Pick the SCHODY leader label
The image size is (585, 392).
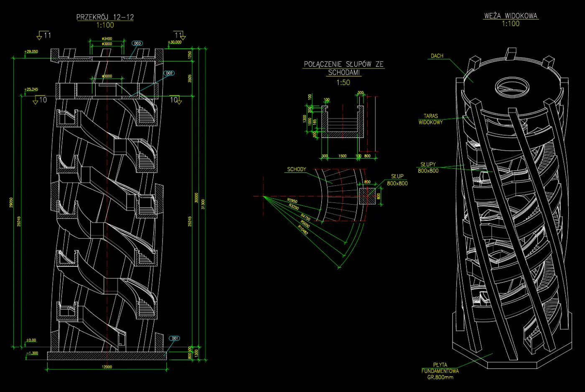pyautogui.click(x=297, y=169)
